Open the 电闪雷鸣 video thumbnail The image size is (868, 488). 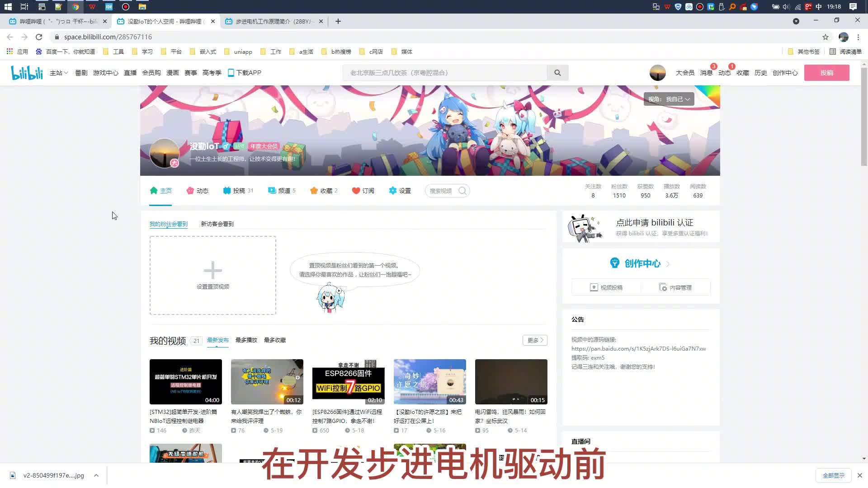(x=511, y=382)
